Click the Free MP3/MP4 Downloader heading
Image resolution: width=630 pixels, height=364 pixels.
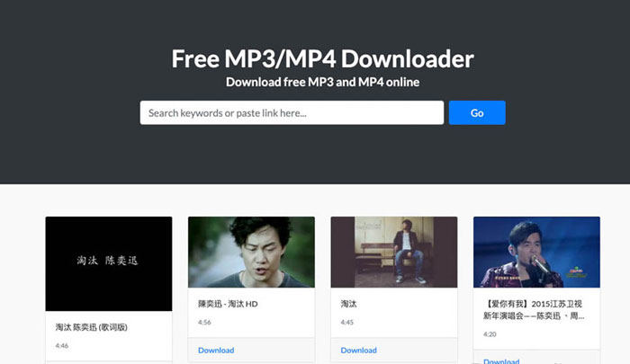click(x=322, y=59)
